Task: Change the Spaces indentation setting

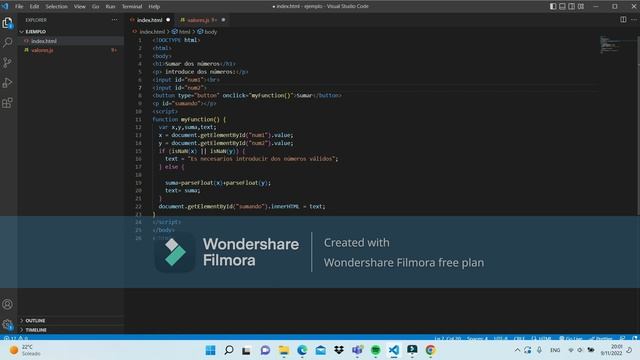Action: tap(477, 338)
